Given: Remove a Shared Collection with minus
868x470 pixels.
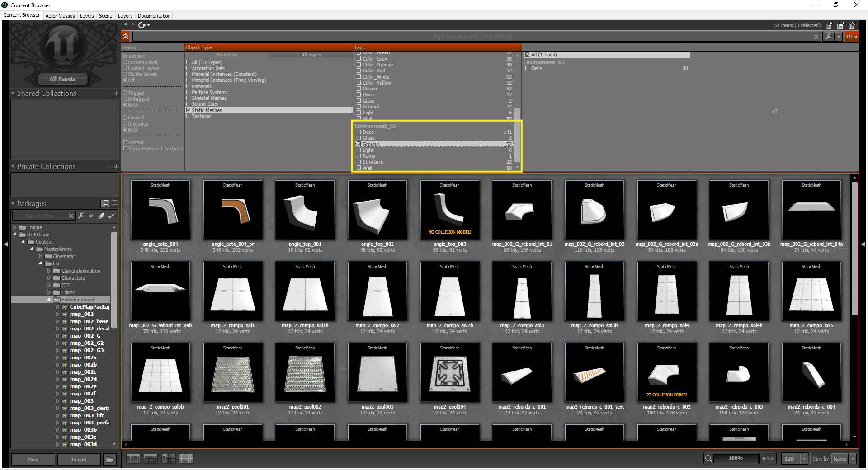Looking at the screenshot, I should point(109,94).
